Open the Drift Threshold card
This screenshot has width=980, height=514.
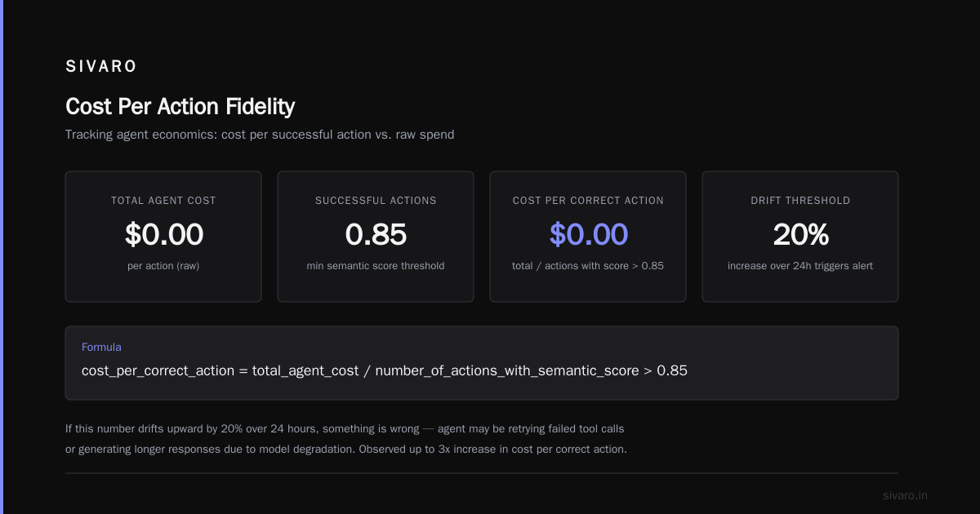[x=800, y=237]
